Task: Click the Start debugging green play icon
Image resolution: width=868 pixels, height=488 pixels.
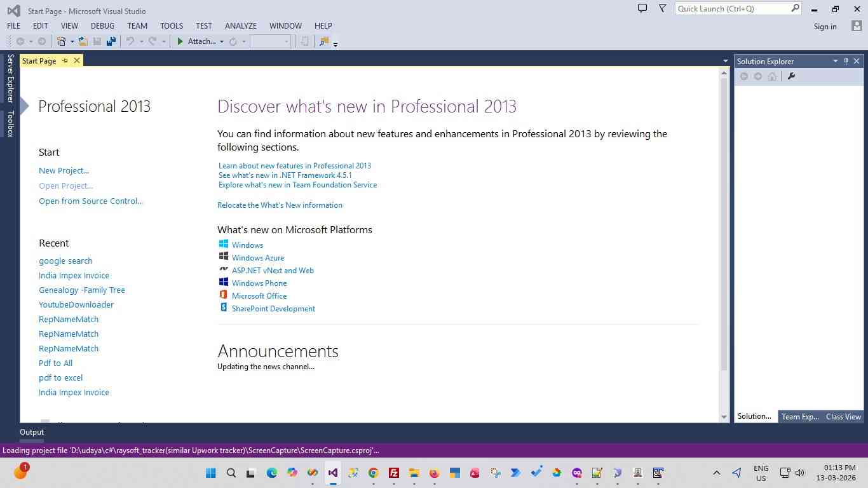Action: [x=180, y=41]
